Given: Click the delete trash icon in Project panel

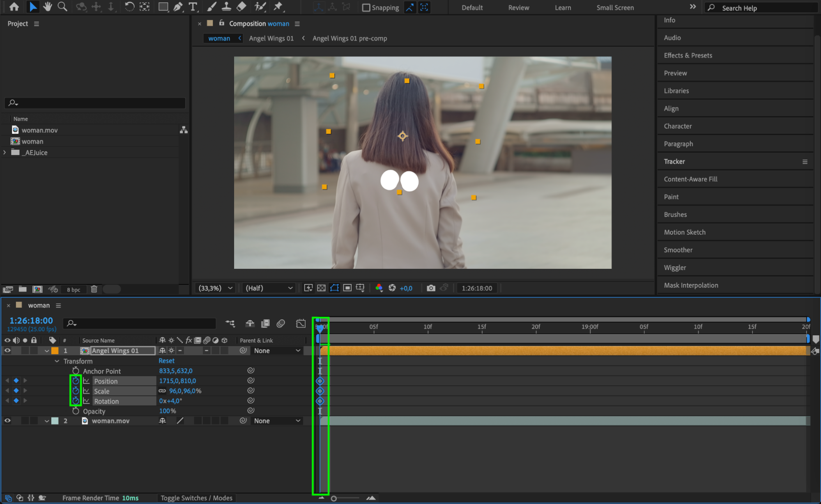Looking at the screenshot, I should [x=94, y=289].
